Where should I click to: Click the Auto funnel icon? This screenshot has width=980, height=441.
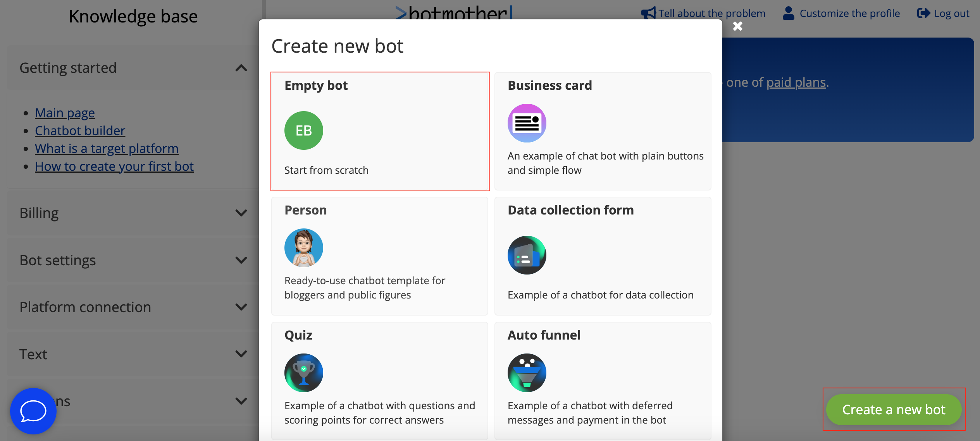coord(526,372)
